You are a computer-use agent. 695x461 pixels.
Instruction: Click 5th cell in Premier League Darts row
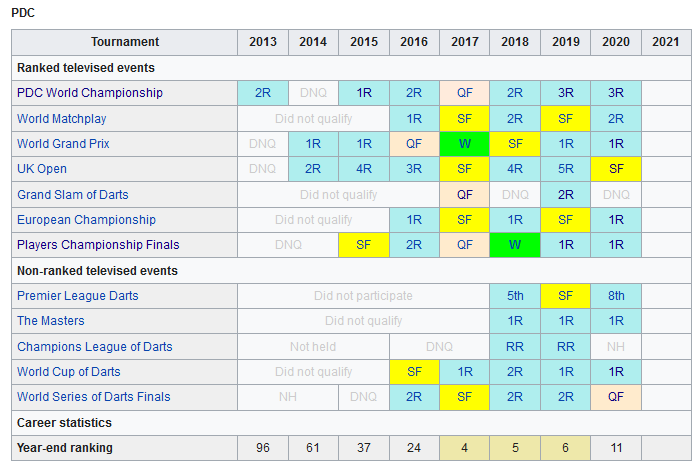515,296
